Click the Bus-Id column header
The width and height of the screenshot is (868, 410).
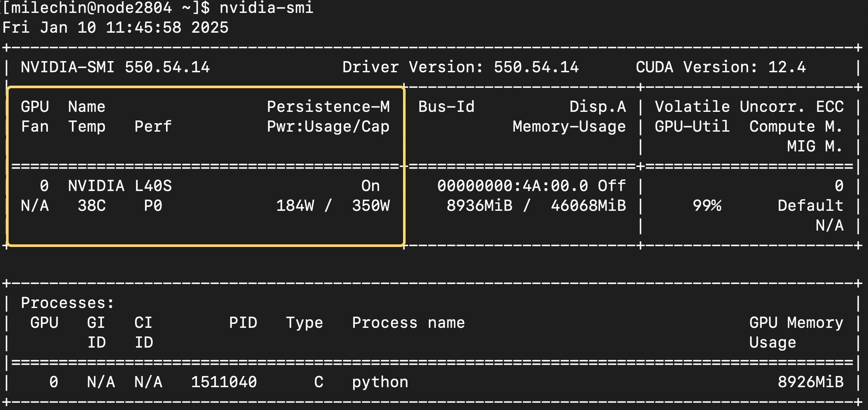[x=446, y=107]
